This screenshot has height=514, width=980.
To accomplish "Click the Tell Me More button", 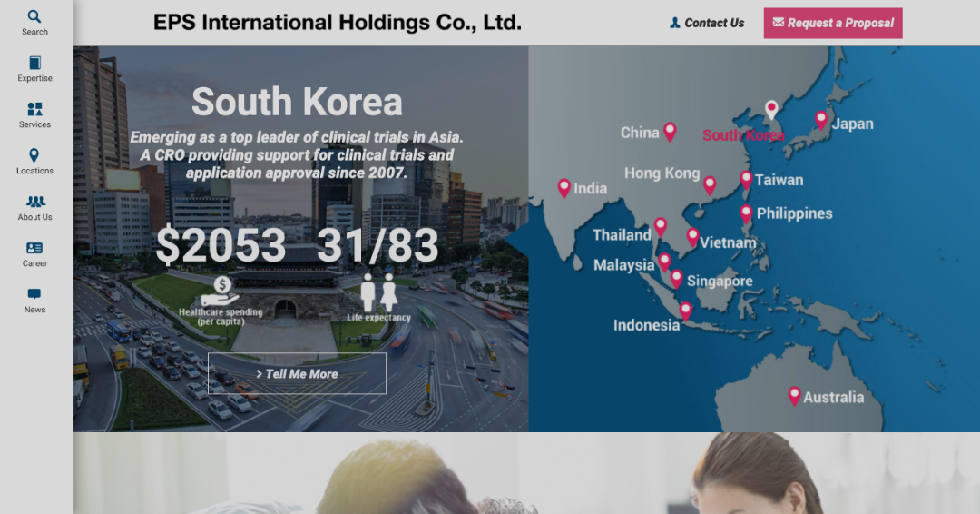I will tap(297, 373).
